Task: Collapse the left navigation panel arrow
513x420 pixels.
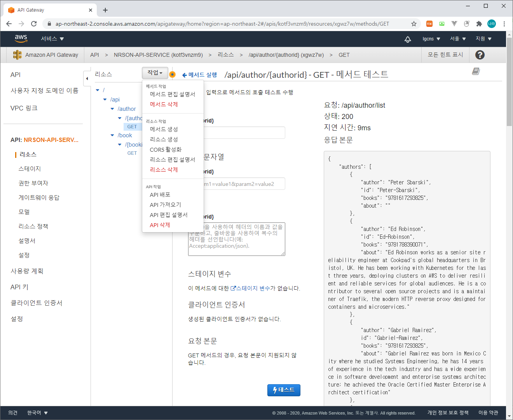Action: pyautogui.click(x=87, y=79)
